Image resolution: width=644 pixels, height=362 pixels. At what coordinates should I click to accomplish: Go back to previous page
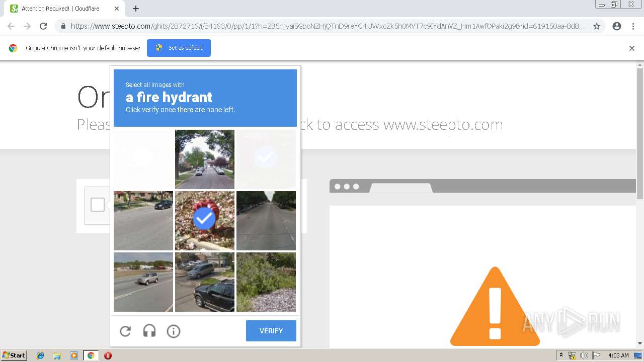click(11, 26)
